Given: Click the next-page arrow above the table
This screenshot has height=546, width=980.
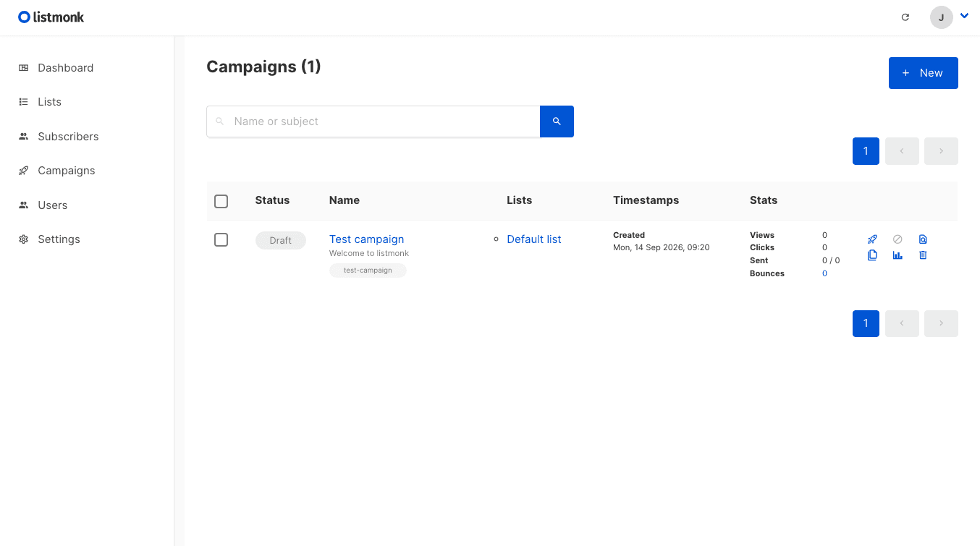Looking at the screenshot, I should 941,151.
